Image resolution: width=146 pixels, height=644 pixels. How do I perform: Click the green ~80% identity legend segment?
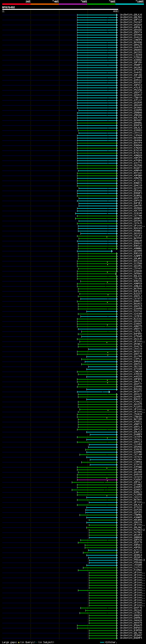(x=101, y=4)
